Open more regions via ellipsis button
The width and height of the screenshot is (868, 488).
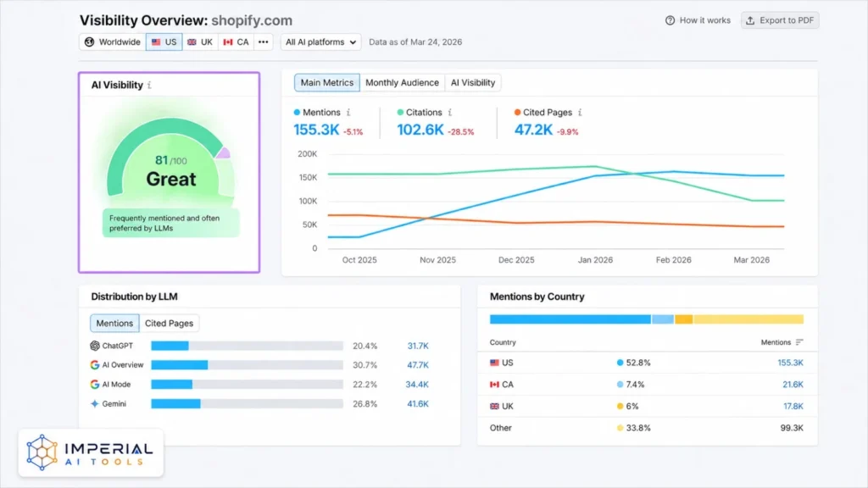pyautogui.click(x=264, y=42)
